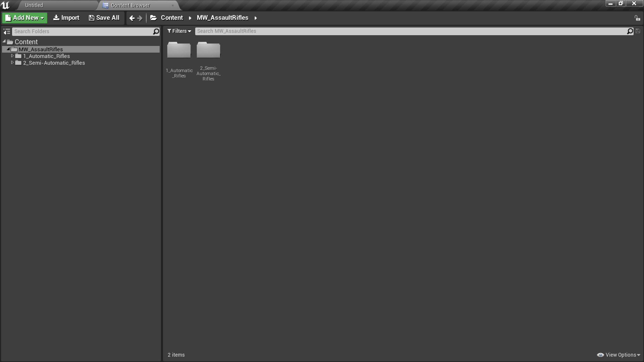Expand the 2_Semi-Automatic_Rifles folder tree
Image resolution: width=644 pixels, height=362 pixels.
click(12, 62)
